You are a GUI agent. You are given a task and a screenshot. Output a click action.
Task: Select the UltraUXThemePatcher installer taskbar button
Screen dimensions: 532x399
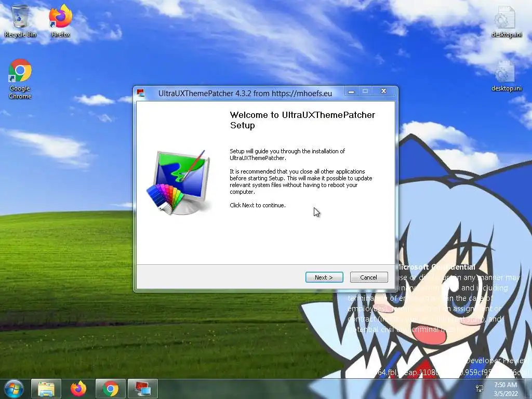[143, 389]
